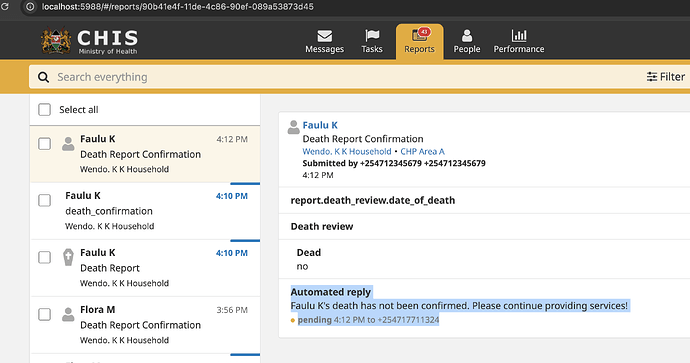
Task: Click the orange pending status dot
Action: pyautogui.click(x=293, y=320)
